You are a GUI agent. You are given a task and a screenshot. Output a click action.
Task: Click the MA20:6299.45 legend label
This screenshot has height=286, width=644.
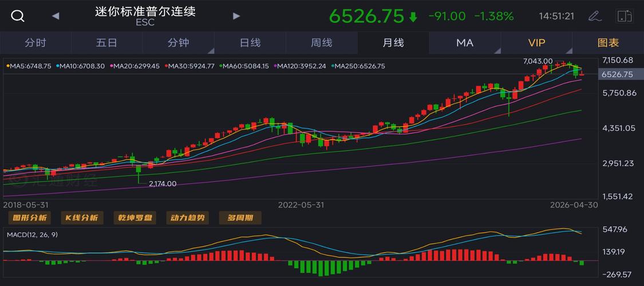tap(135, 66)
